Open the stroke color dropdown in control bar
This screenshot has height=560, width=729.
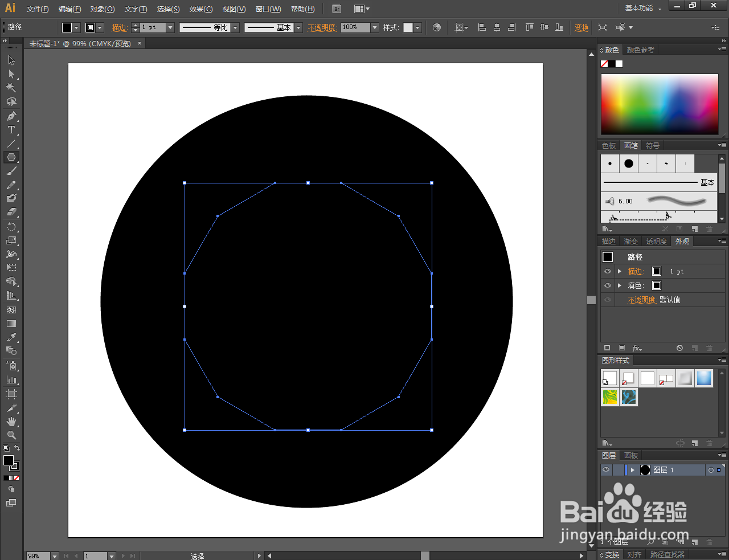click(x=100, y=27)
